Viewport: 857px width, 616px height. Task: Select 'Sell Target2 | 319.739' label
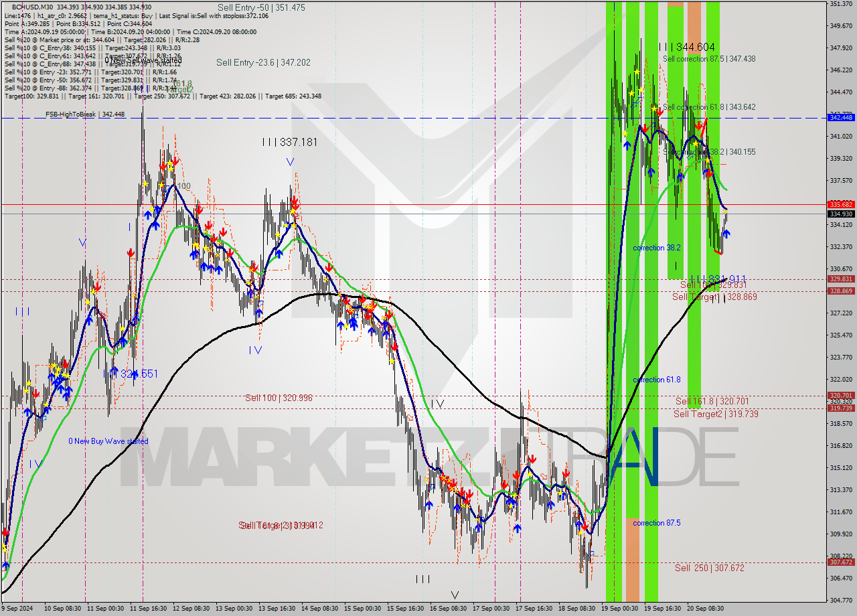coord(716,414)
